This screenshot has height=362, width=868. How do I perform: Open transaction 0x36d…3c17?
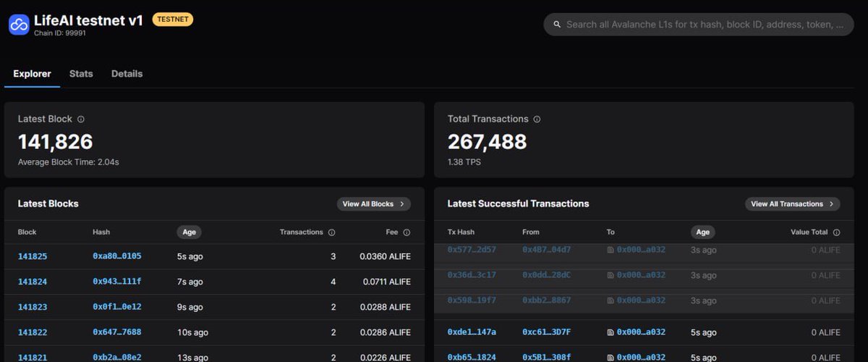click(472, 275)
